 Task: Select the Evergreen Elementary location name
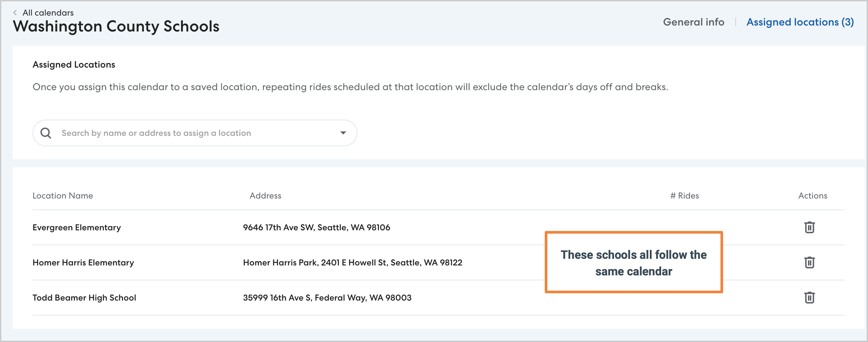(x=77, y=227)
